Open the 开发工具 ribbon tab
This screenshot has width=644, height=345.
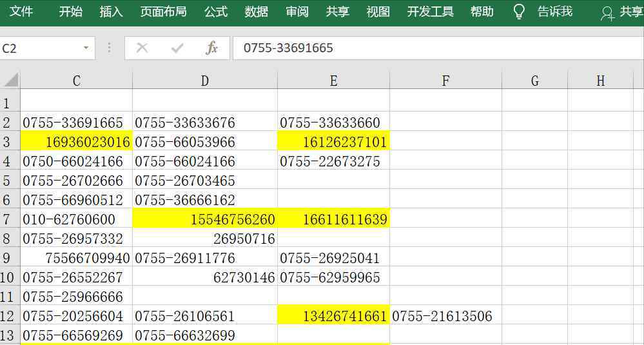[x=431, y=12]
